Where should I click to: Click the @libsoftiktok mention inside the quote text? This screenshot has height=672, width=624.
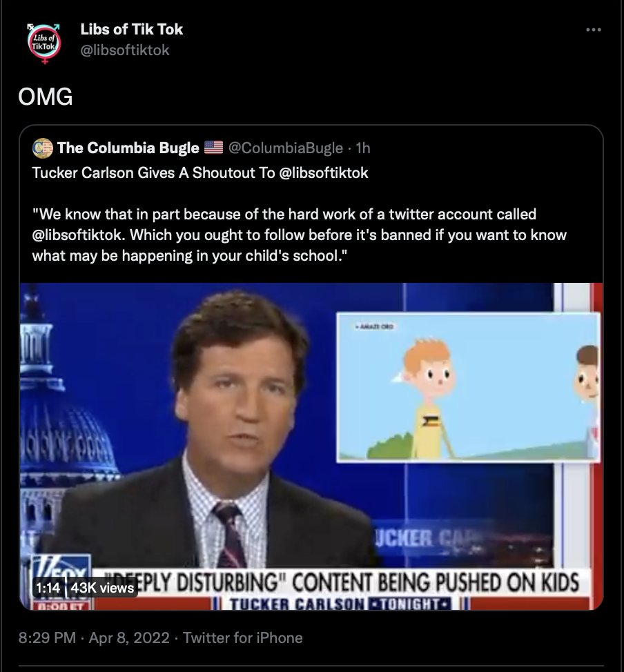pos(79,235)
